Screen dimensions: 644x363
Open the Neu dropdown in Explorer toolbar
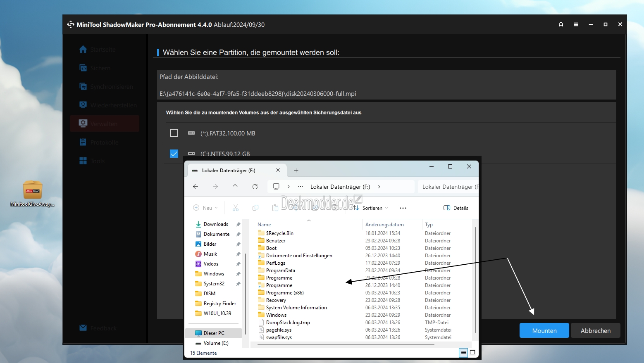click(x=205, y=208)
